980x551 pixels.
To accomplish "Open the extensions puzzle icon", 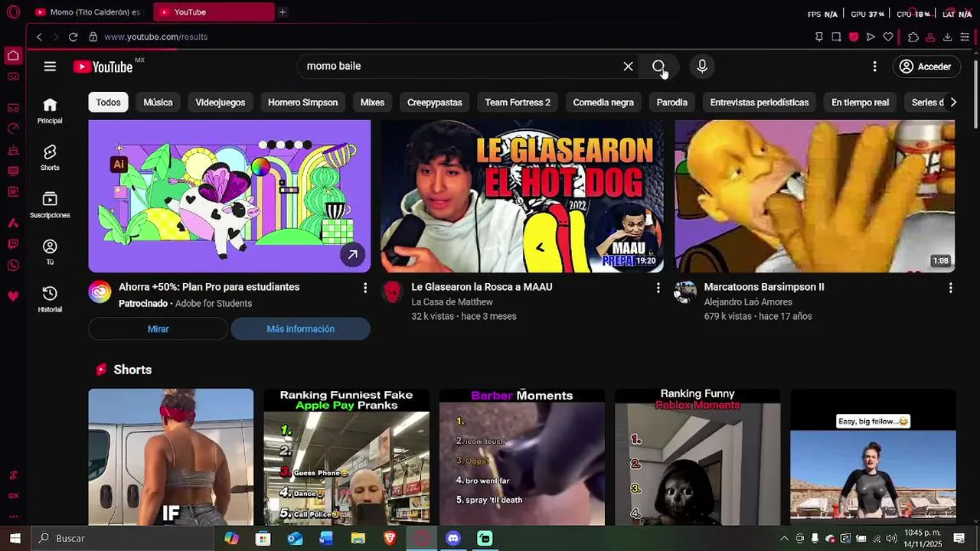I will (913, 37).
